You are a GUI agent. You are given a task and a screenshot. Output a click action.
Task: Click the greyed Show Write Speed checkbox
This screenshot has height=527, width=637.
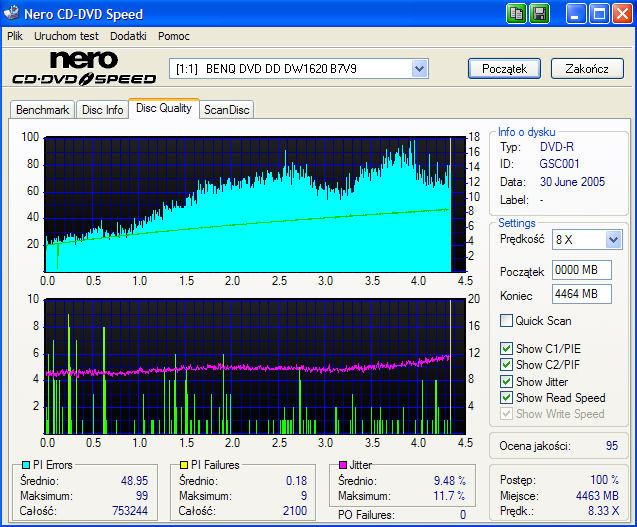point(506,414)
